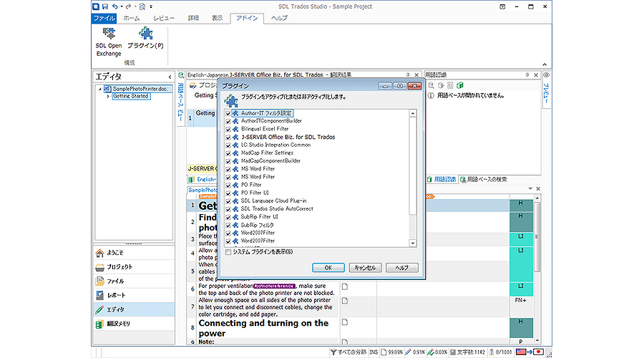Collapse the ribbon with the chevron
Screen dimensions: 644x358
545,64
